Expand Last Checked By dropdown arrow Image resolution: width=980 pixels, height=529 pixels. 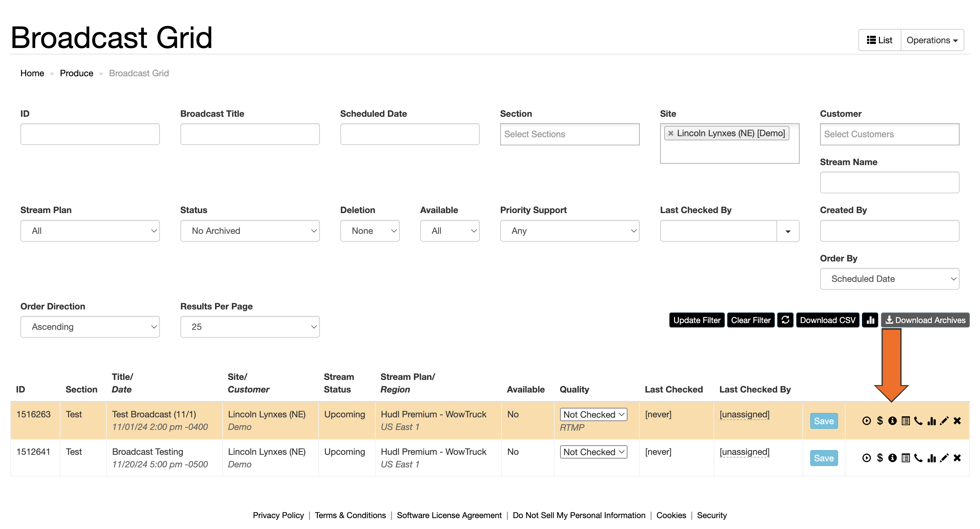[788, 231]
